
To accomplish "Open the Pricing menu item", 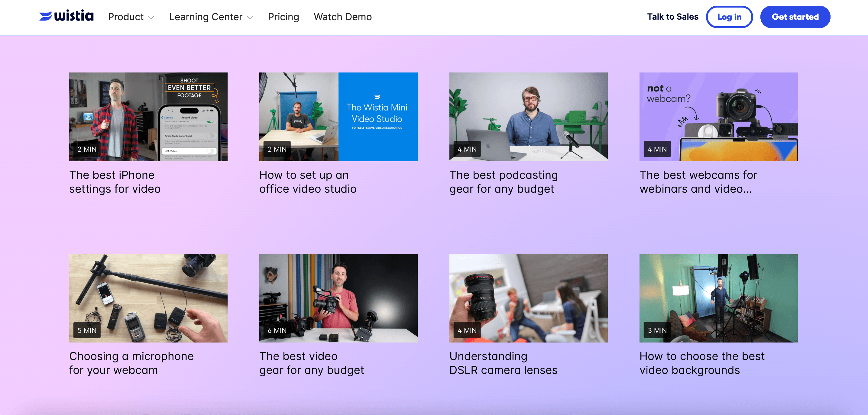I will (283, 17).
